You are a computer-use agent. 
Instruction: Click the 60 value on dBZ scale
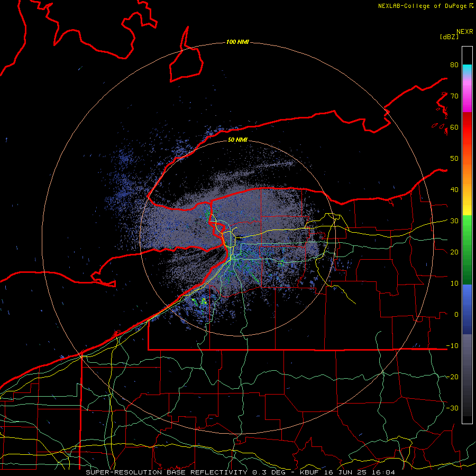click(x=454, y=127)
